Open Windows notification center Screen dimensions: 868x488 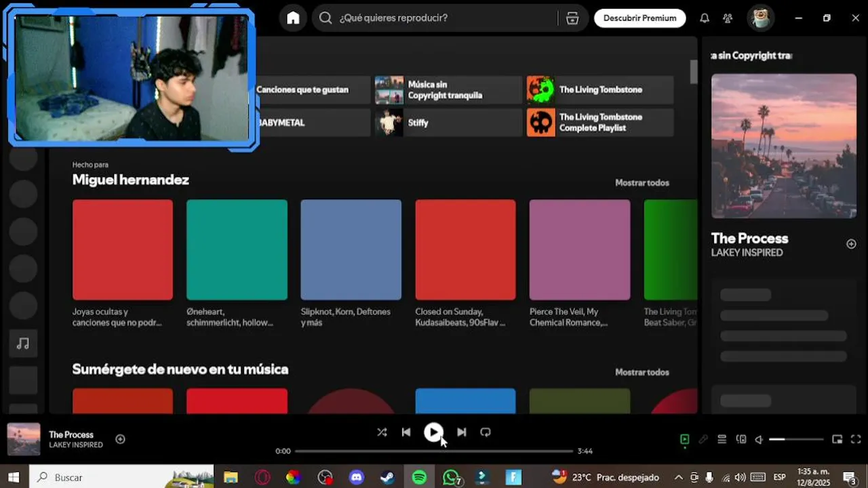[x=850, y=477]
